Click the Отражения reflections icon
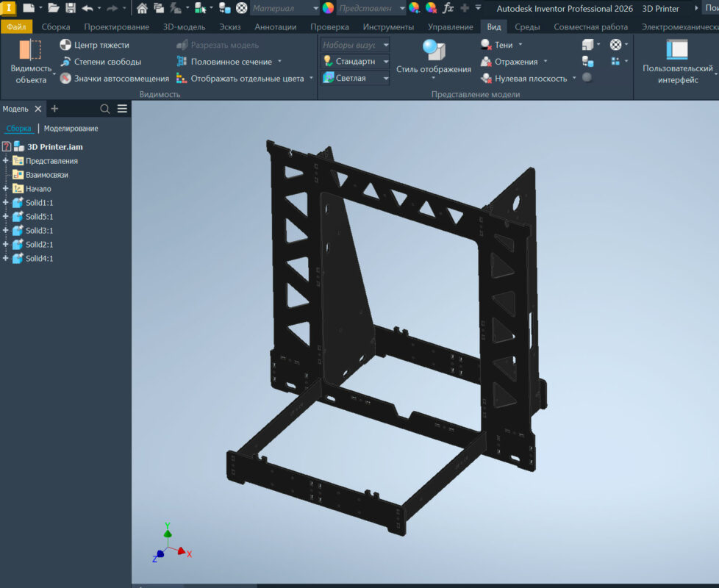 point(487,62)
